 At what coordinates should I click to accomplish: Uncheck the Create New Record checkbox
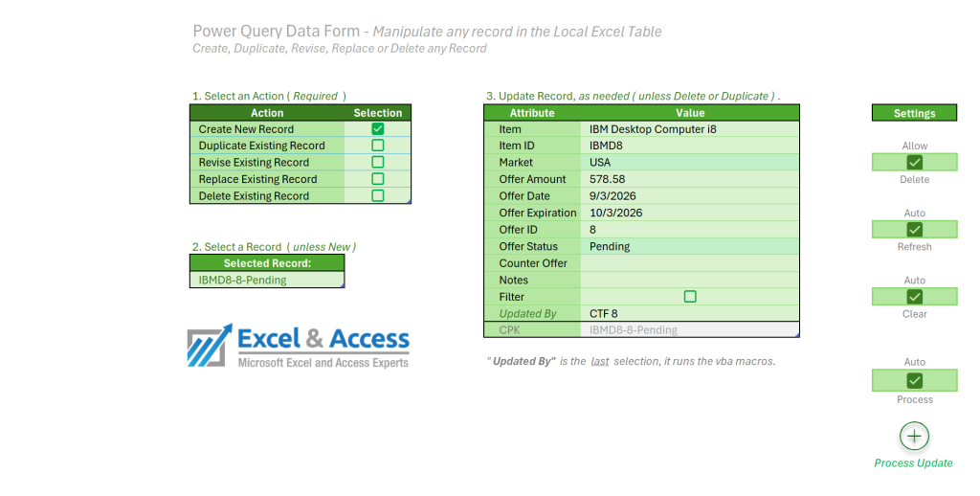(x=377, y=129)
